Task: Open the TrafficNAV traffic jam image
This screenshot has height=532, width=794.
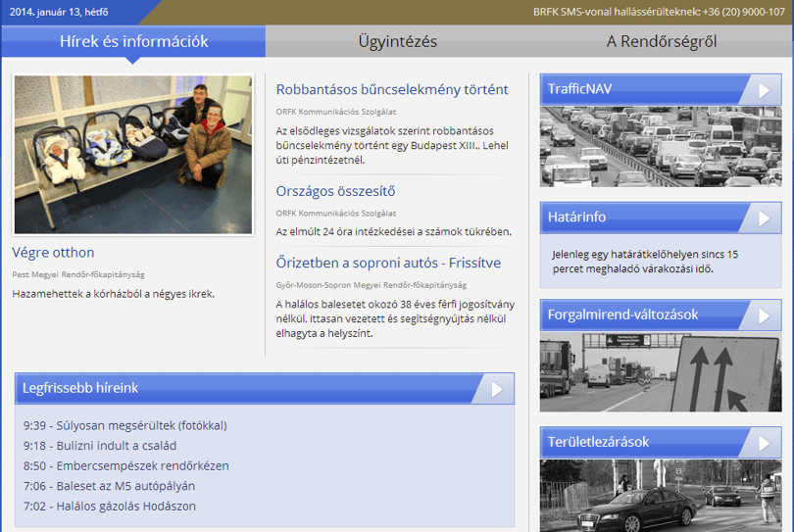Action: [661, 147]
